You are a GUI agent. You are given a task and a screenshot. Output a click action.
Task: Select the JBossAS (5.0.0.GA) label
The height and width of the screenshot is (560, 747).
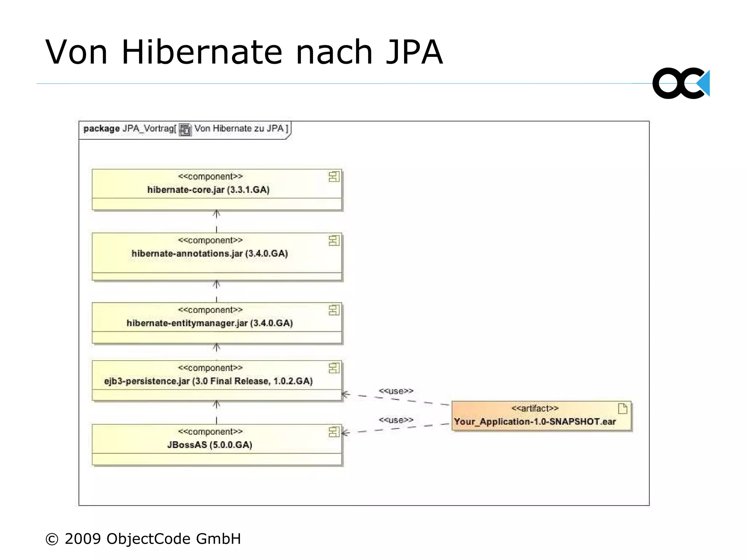pos(210,445)
